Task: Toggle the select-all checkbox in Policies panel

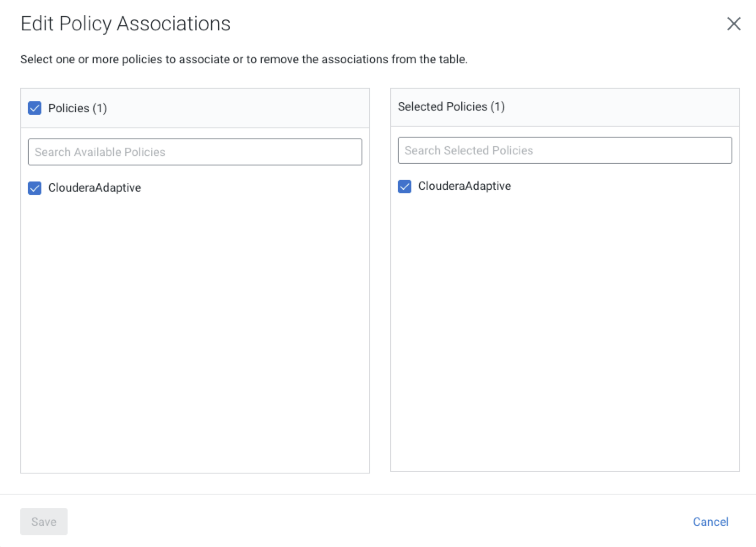Action: (x=34, y=108)
